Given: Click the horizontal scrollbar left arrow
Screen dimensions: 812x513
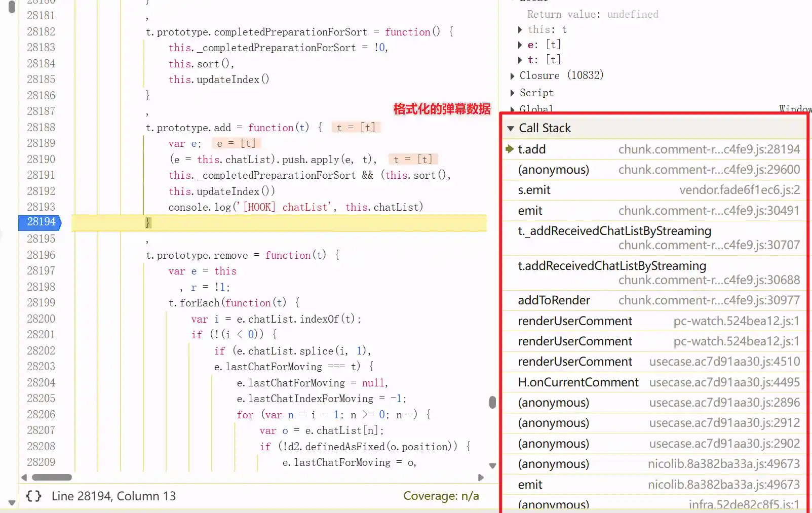Looking at the screenshot, I should coord(24,478).
